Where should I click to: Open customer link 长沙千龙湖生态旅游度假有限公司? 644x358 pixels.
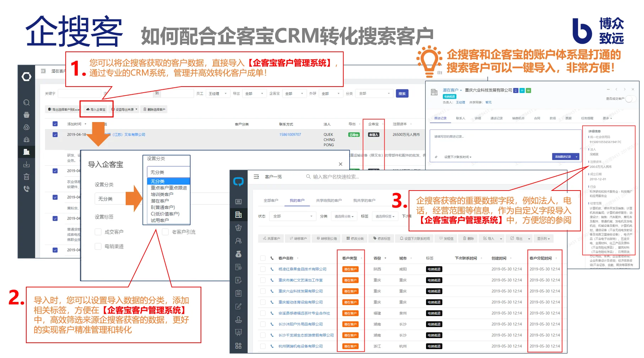point(306,335)
